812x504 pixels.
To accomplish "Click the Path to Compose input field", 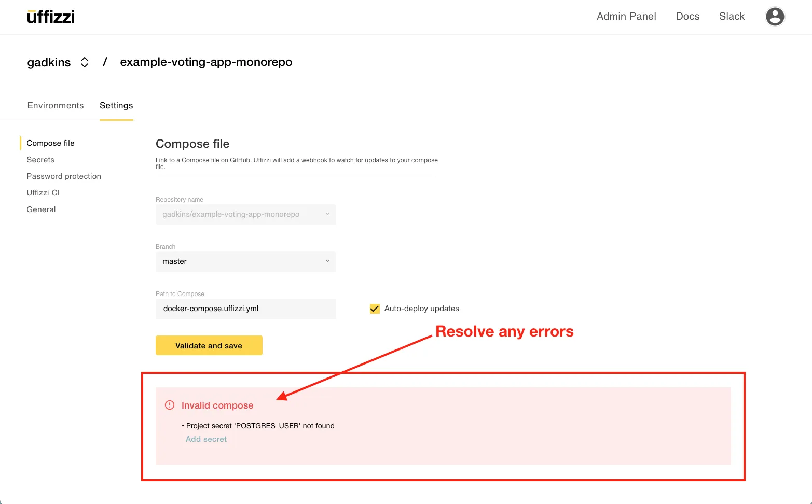I will coord(245,309).
